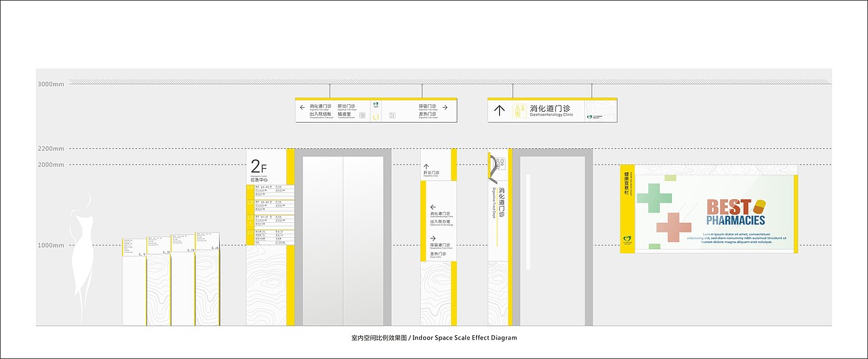The image size is (868, 359).
Task: Click 呼吸门诊 on the hanging sign
Action: [427, 106]
